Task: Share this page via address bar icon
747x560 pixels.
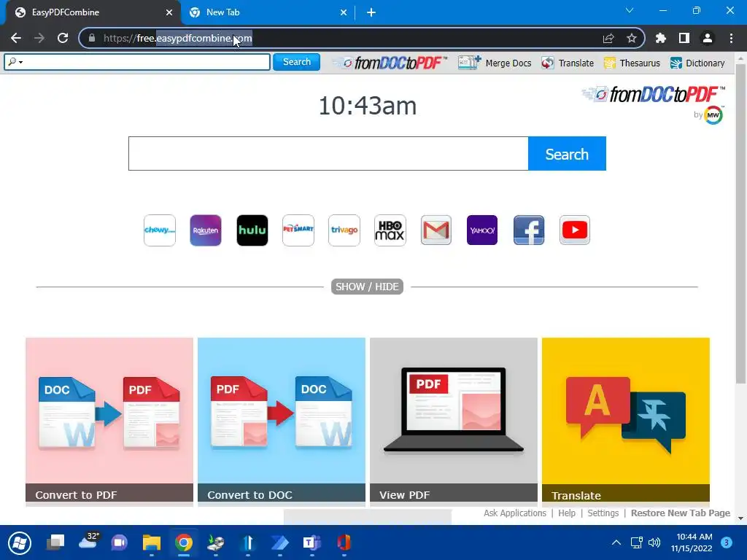Action: pyautogui.click(x=608, y=38)
